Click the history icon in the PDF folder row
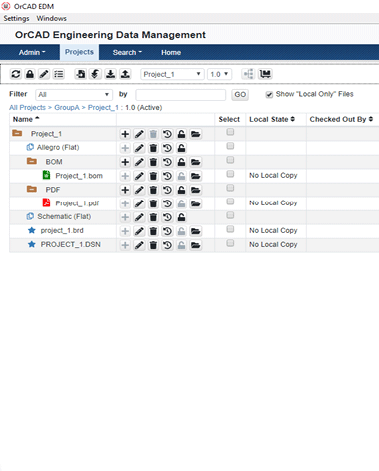The width and height of the screenshot is (379, 471). tap(167, 190)
